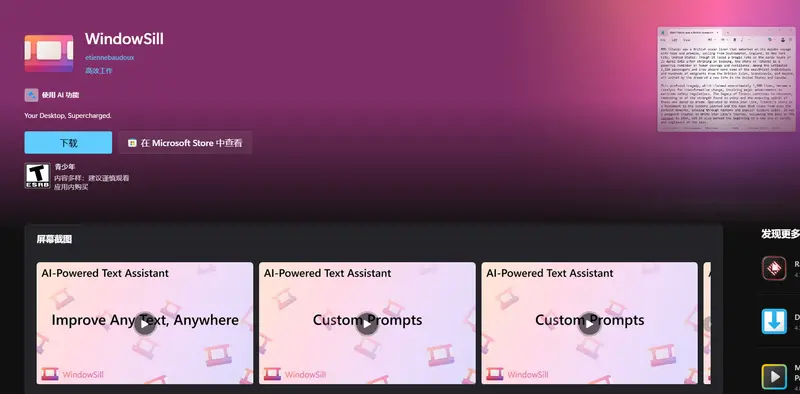Viewport: 800px width, 394px height.
Task: Click the 发现更多 section heading
Action: tap(781, 234)
